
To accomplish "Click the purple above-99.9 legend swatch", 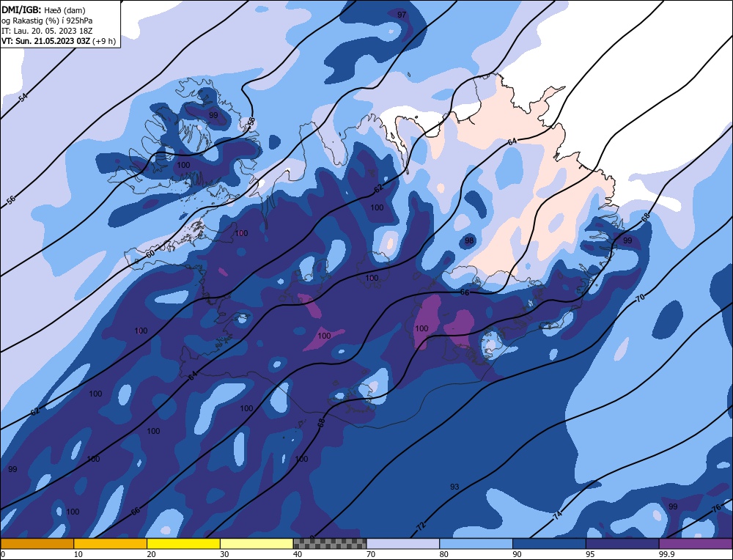I will point(696,543).
